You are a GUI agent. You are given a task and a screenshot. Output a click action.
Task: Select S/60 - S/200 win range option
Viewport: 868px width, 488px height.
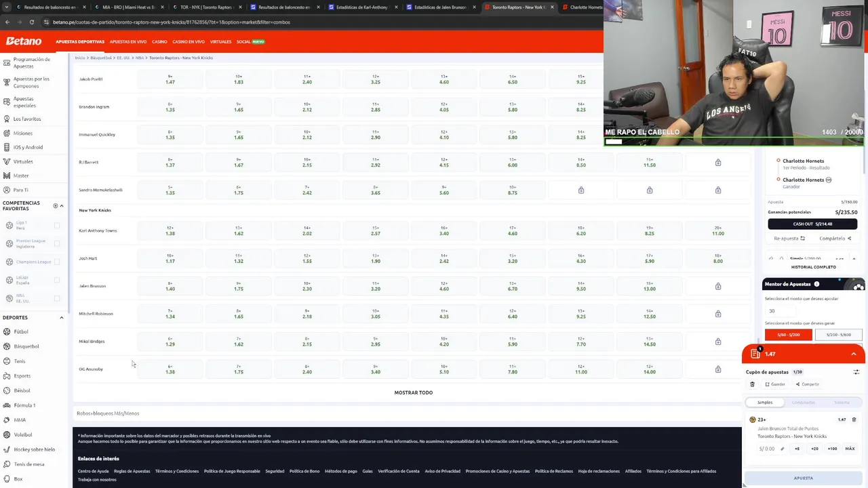tap(788, 335)
